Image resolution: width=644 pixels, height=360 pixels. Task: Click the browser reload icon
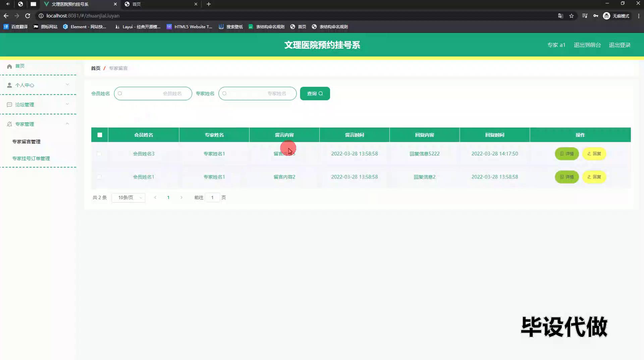click(x=28, y=16)
